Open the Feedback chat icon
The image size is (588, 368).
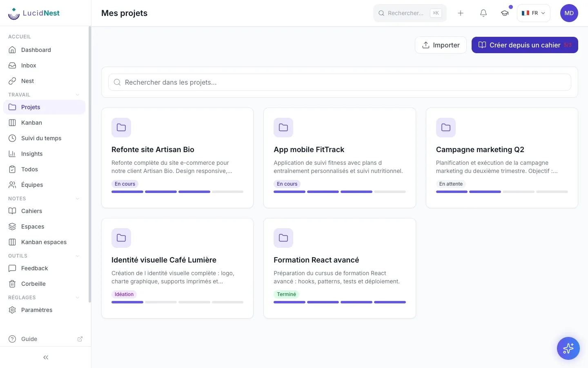tap(12, 268)
